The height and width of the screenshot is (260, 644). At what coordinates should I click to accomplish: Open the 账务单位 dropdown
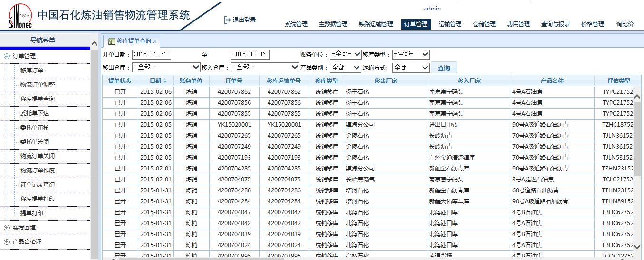point(346,54)
